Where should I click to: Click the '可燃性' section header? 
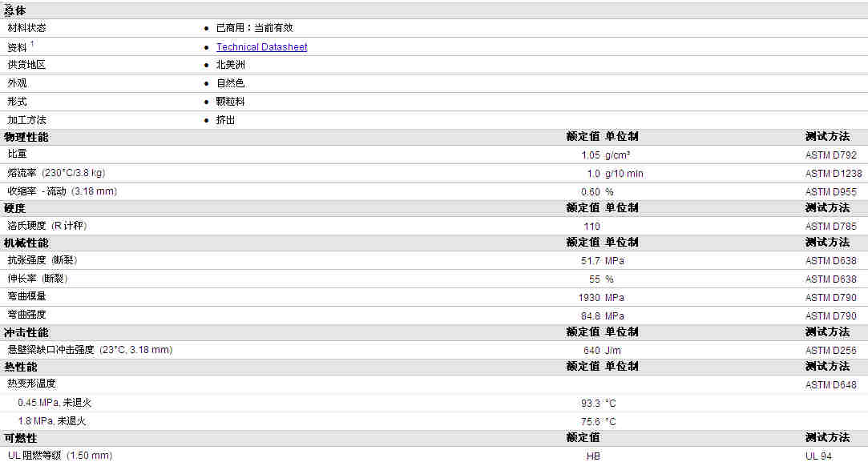[21, 438]
